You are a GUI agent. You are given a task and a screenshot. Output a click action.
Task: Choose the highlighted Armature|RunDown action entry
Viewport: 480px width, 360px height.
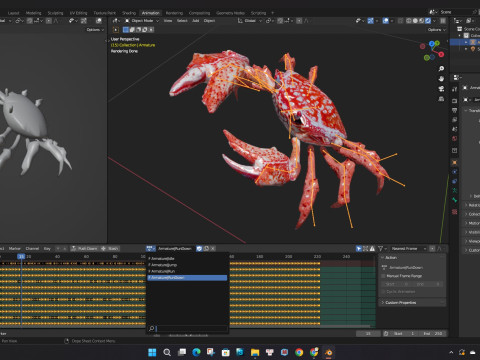click(x=187, y=278)
